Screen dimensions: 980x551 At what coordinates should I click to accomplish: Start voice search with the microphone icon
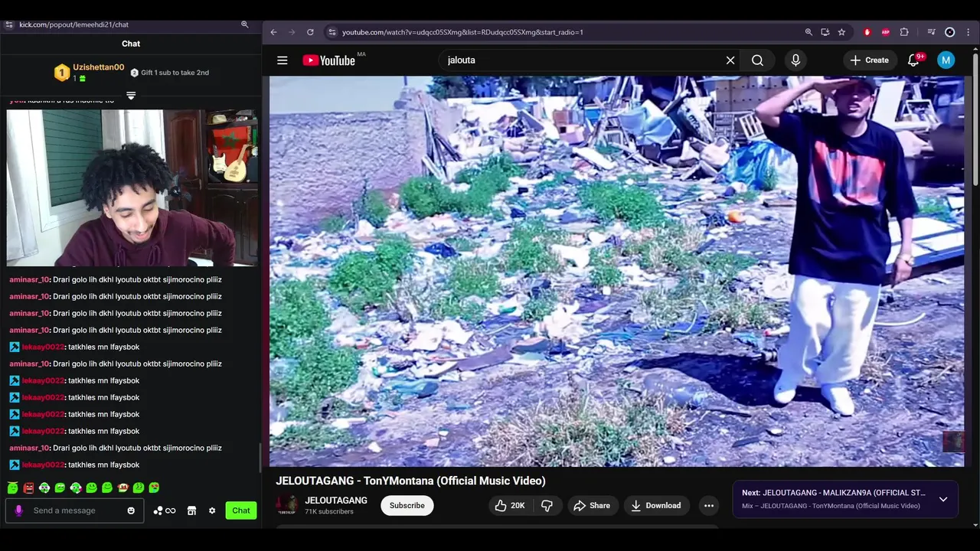tap(795, 60)
